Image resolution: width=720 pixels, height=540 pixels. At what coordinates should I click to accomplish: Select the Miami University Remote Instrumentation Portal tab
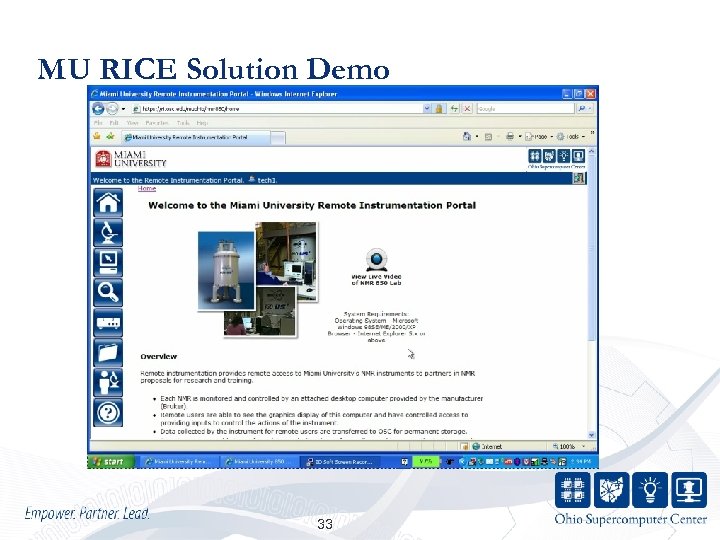point(196,137)
